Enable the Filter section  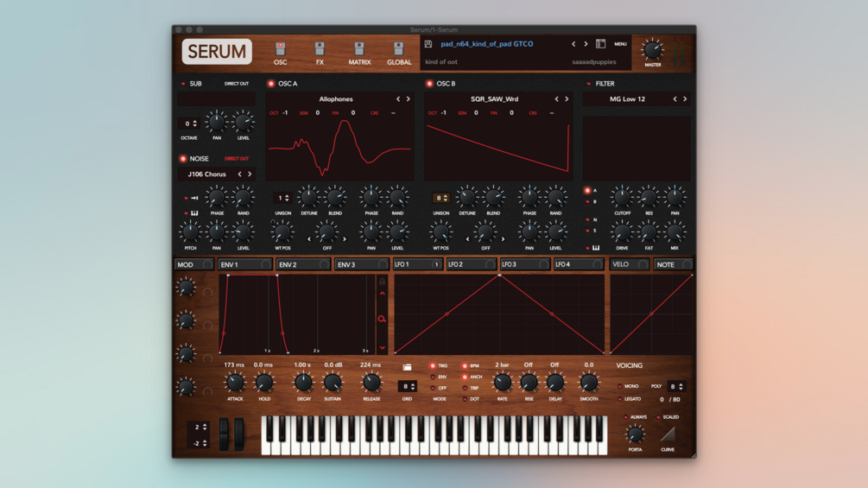click(x=588, y=84)
